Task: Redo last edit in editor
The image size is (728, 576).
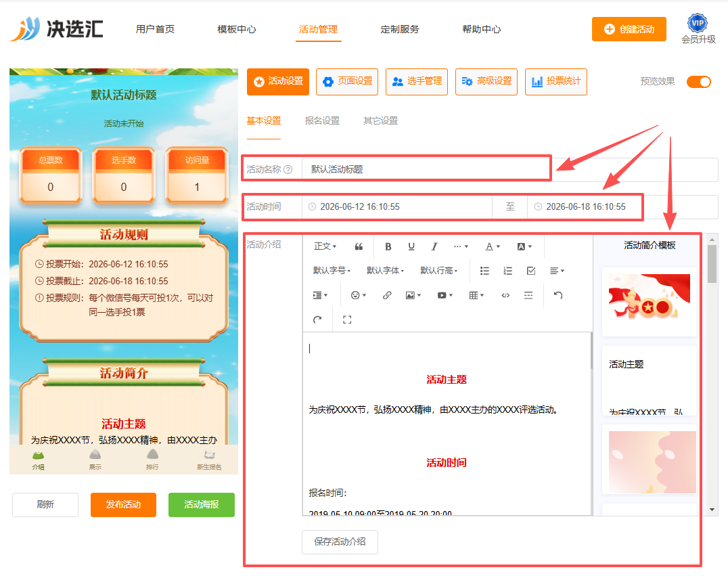Action: point(317,319)
